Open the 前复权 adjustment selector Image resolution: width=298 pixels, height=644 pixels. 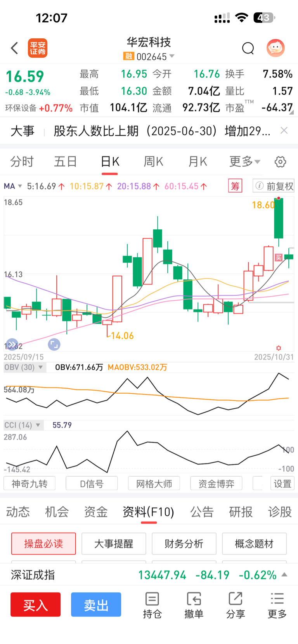pos(274,186)
